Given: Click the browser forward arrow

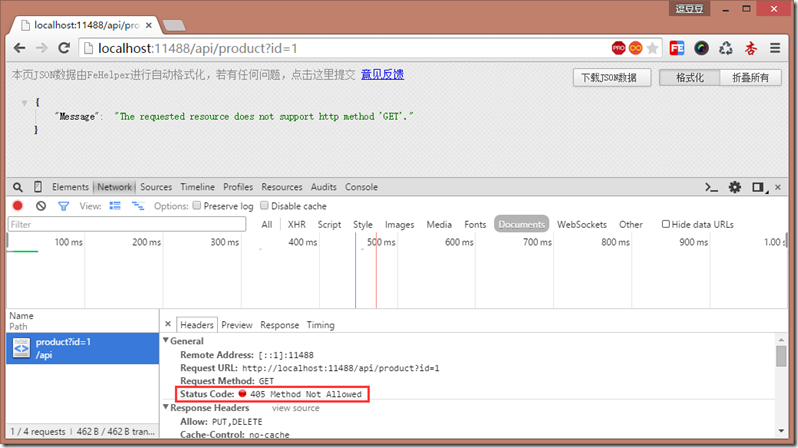Looking at the screenshot, I should click(41, 48).
